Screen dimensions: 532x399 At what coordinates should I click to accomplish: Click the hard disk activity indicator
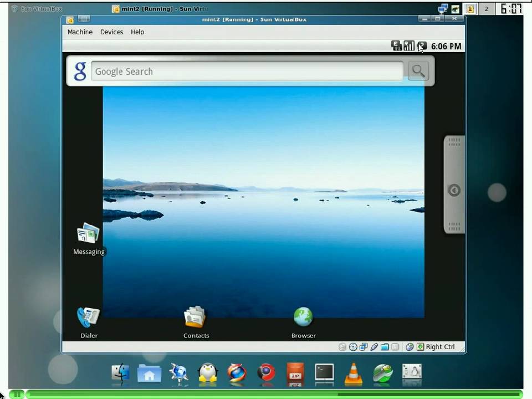[342, 347]
